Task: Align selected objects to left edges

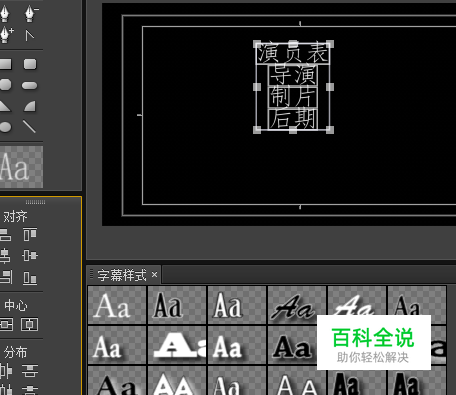Action: (x=5, y=235)
